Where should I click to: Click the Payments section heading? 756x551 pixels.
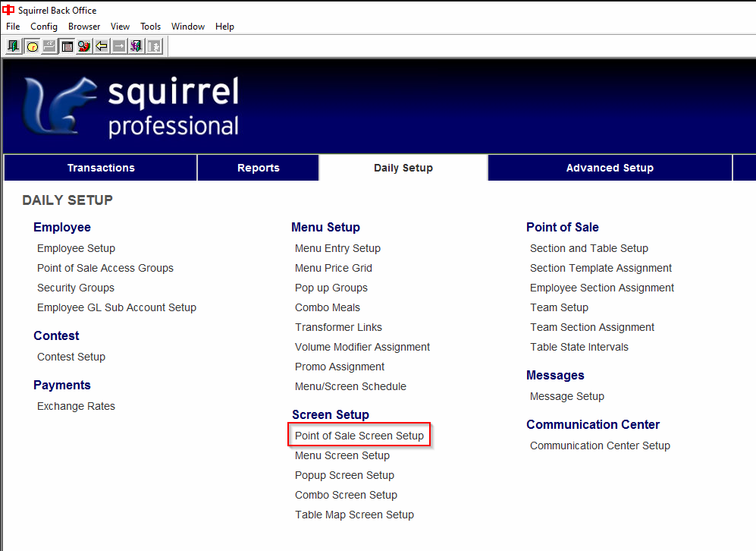(62, 385)
